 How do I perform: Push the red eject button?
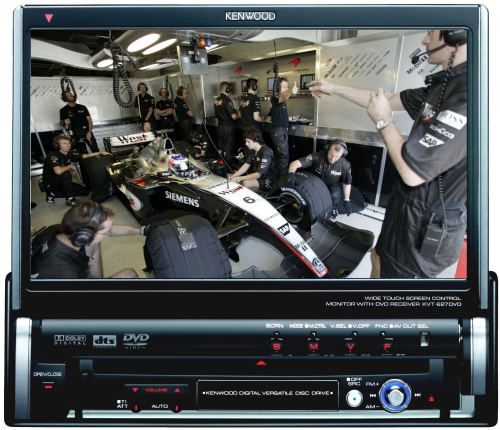[431, 398]
